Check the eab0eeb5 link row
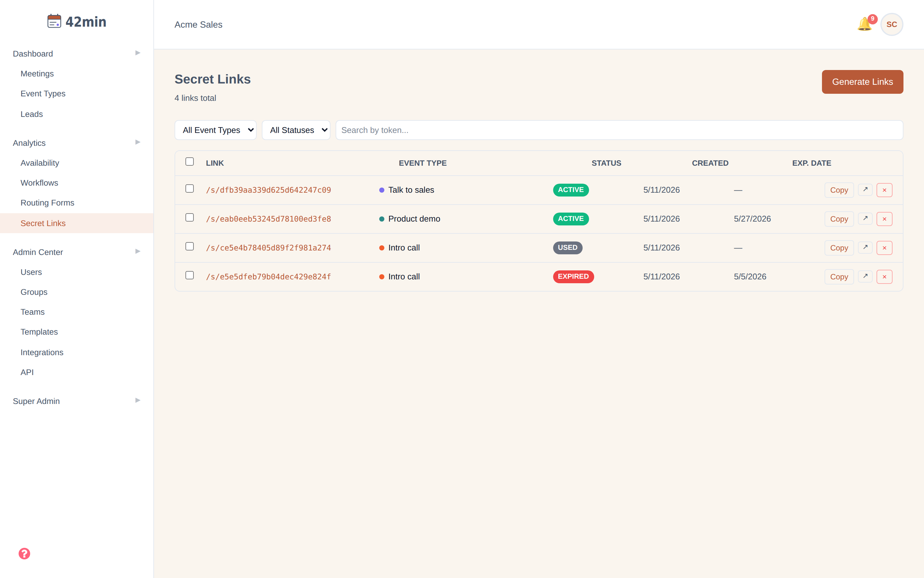Viewport: 924px width, 578px height. (189, 217)
